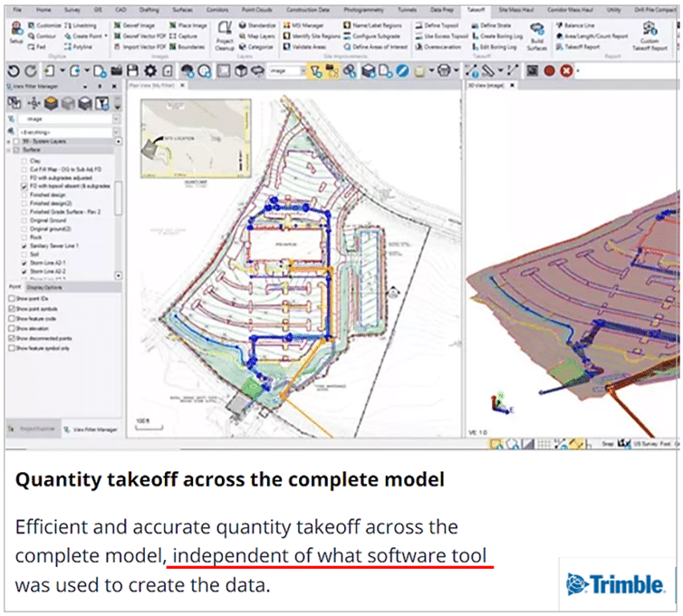Open the Surfaces ribbon tab
This screenshot has height=616, width=683.
(182, 7)
